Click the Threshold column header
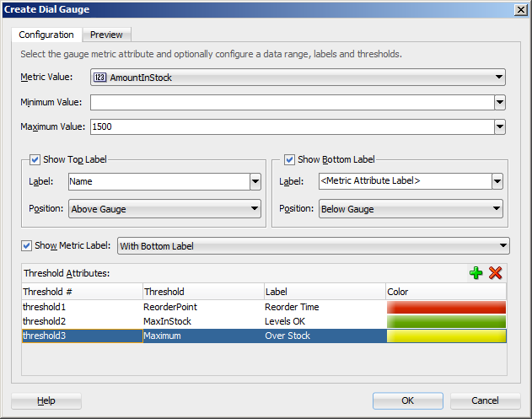This screenshot has width=532, height=419. 203,292
